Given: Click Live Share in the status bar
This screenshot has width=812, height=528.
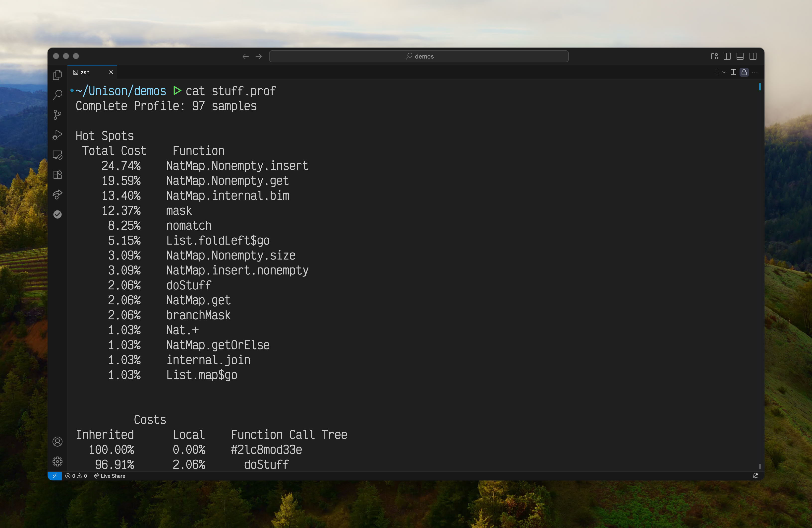Looking at the screenshot, I should tap(110, 476).
